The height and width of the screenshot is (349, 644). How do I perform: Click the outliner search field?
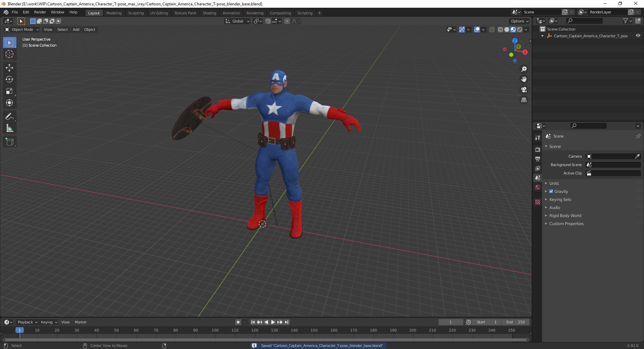click(x=584, y=21)
